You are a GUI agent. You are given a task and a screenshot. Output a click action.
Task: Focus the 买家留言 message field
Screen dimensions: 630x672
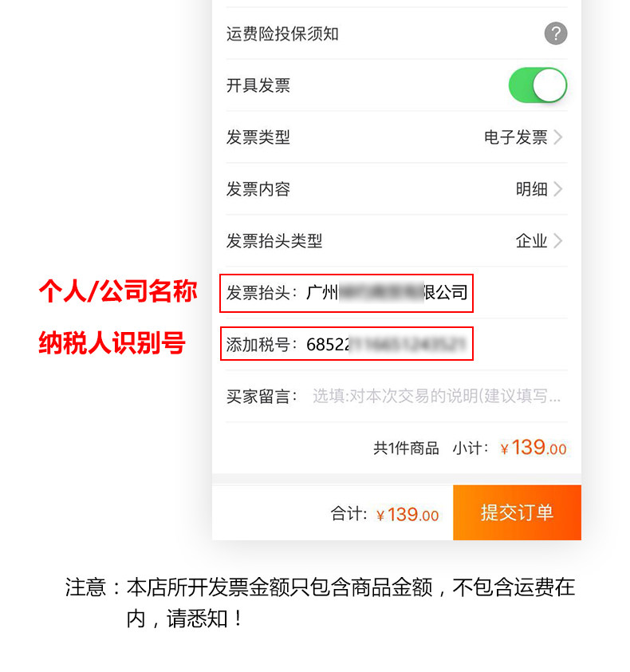tap(436, 396)
